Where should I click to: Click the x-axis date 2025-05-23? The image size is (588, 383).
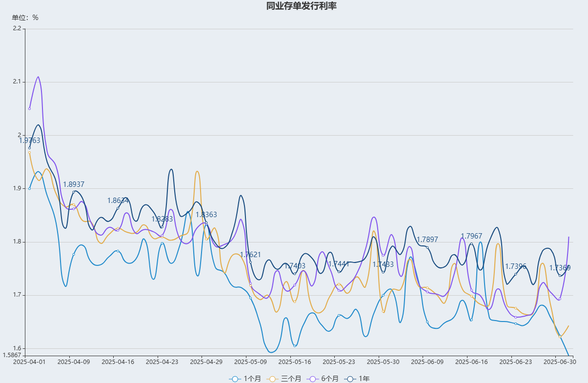(x=339, y=362)
